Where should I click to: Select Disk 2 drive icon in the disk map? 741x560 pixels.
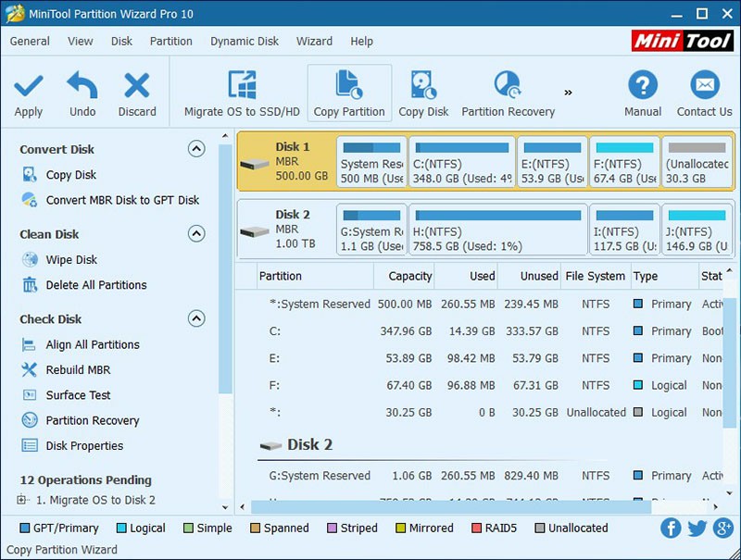point(254,231)
